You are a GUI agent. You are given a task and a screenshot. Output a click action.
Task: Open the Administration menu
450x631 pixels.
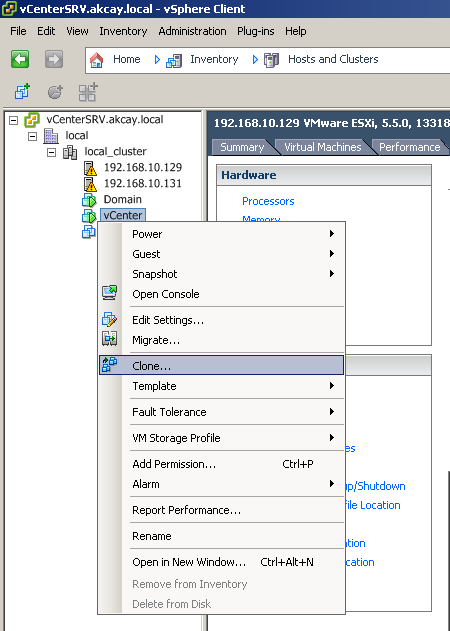coord(192,31)
